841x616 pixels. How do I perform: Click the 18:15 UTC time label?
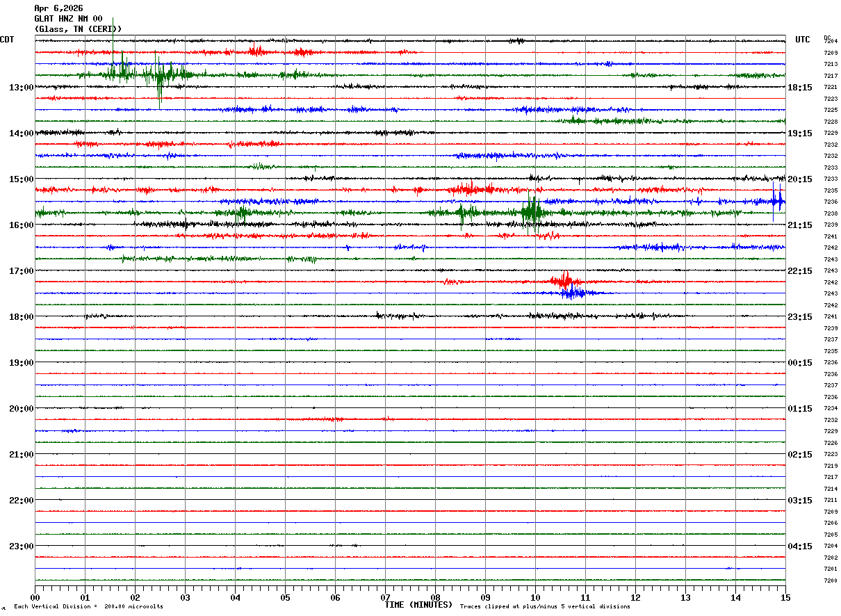pos(799,88)
